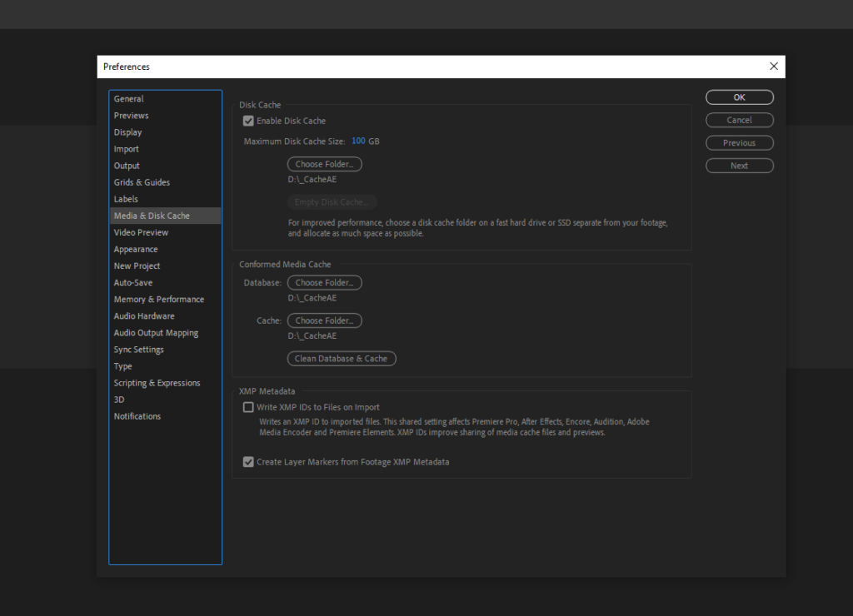853x616 pixels.
Task: Advance to the Next preferences page
Action: tap(739, 166)
